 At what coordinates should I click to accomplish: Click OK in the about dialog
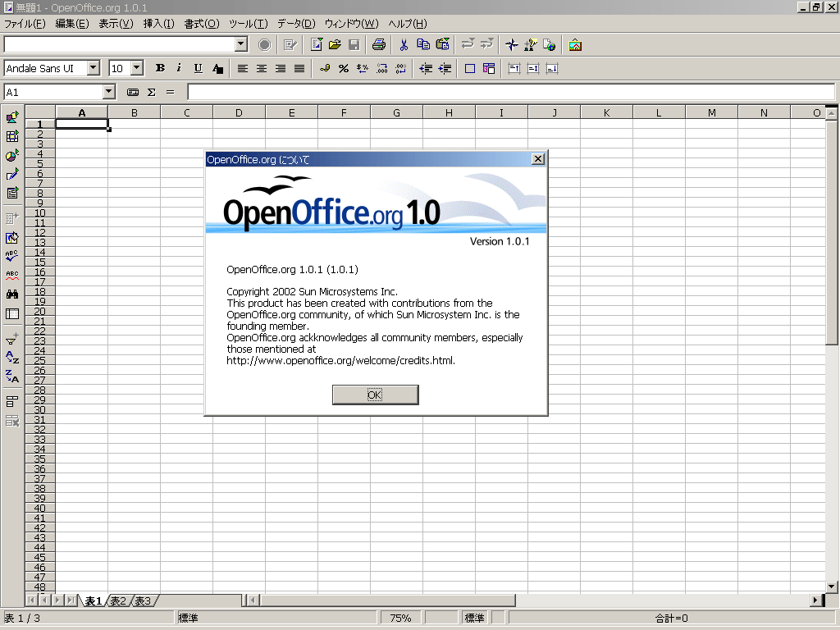pos(375,395)
